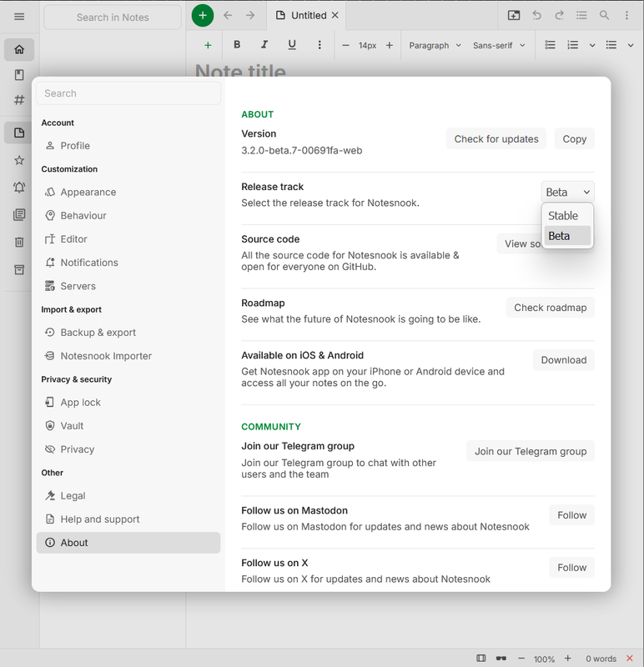The width and height of the screenshot is (644, 667).
Task: Click Check for updates button
Action: [496, 139]
